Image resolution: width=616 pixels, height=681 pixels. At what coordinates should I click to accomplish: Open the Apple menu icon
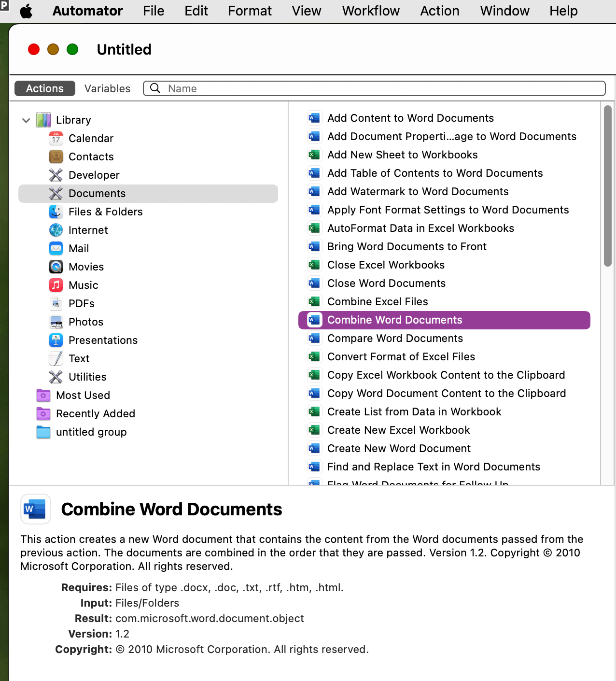[x=26, y=11]
